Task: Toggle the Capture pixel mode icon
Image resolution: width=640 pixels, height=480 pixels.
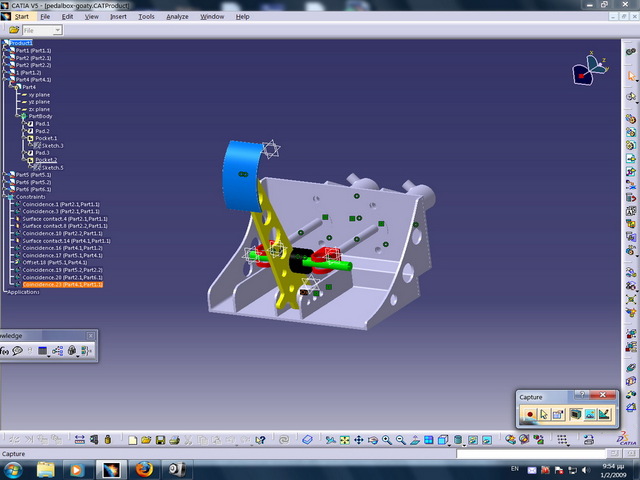Action: (x=590, y=414)
